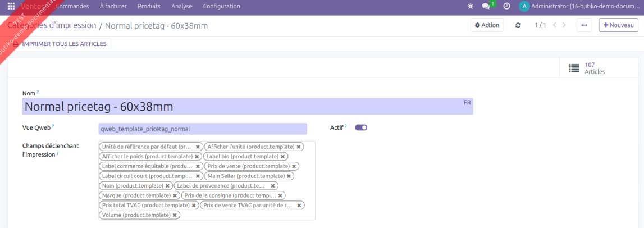Open the À facturer menu
Viewport: 644px width, 228px height.
[113, 6]
